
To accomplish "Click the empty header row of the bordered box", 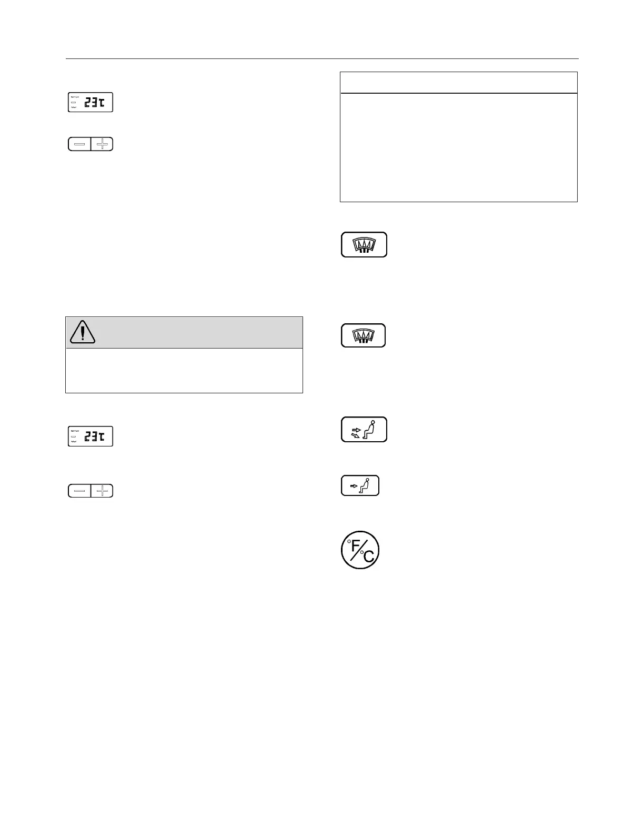I will click(x=459, y=83).
